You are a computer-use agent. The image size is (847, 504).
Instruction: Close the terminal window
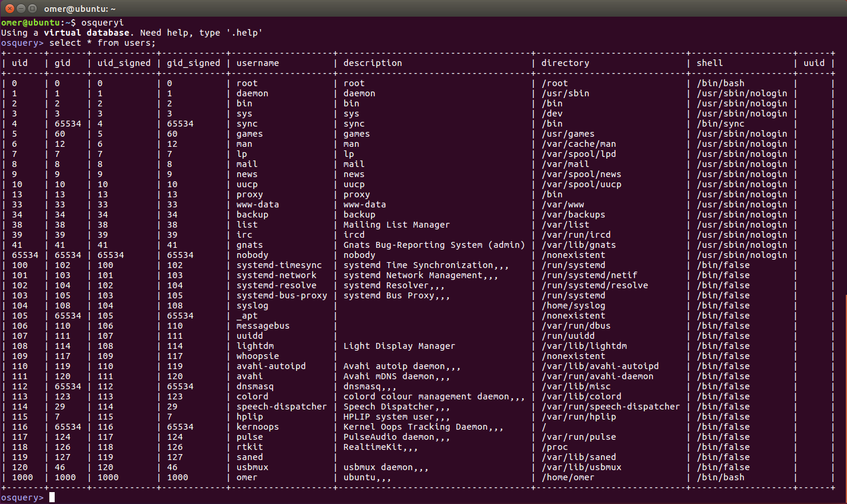click(x=10, y=8)
